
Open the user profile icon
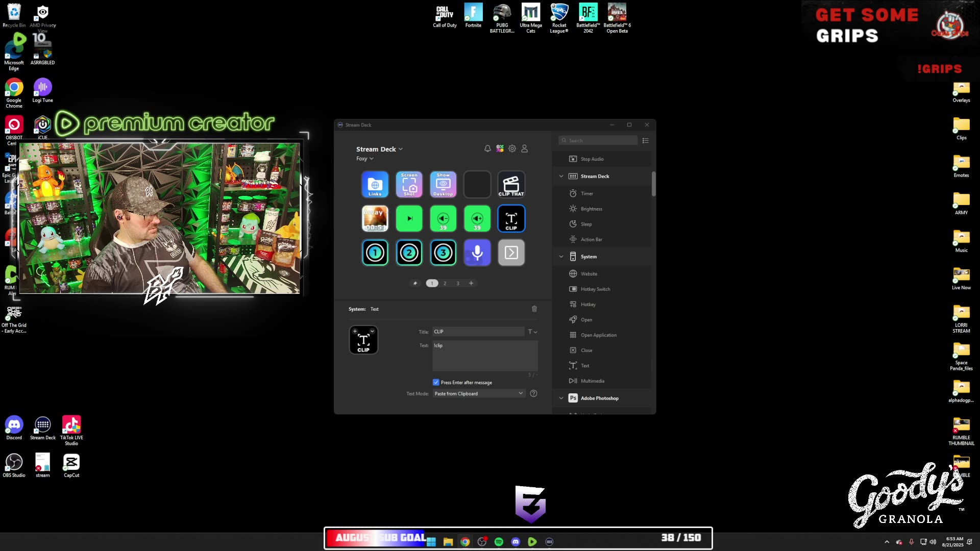pos(524,148)
